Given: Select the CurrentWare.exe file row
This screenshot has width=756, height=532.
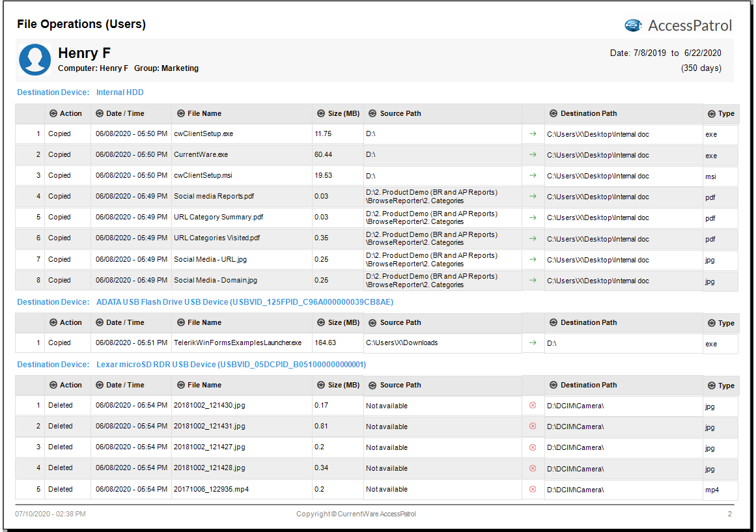Looking at the screenshot, I should click(376, 155).
